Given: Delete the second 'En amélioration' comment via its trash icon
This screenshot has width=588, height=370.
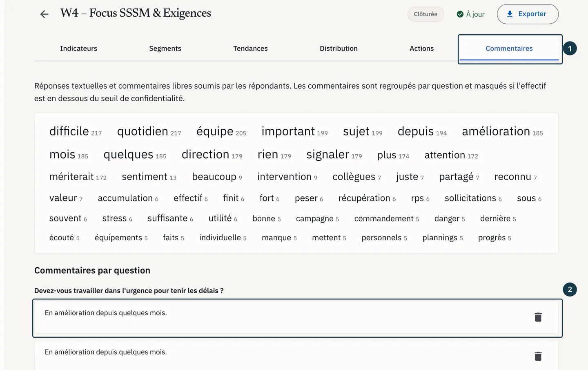Looking at the screenshot, I should point(538,356).
